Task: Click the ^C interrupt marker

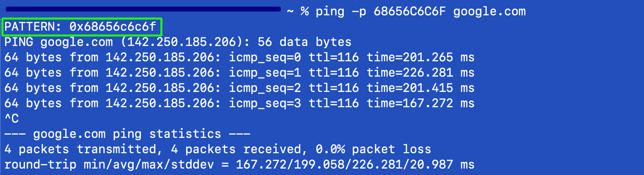Action: (12, 119)
